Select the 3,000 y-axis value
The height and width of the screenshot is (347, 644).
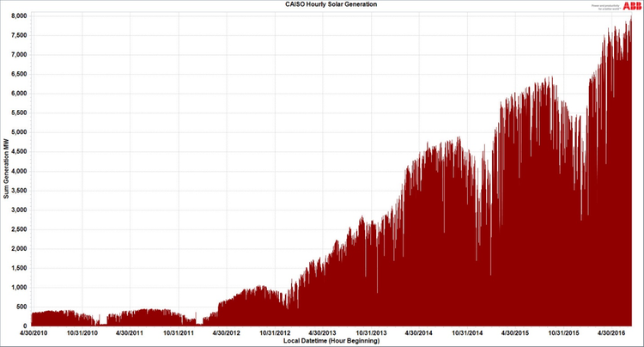(x=19, y=210)
